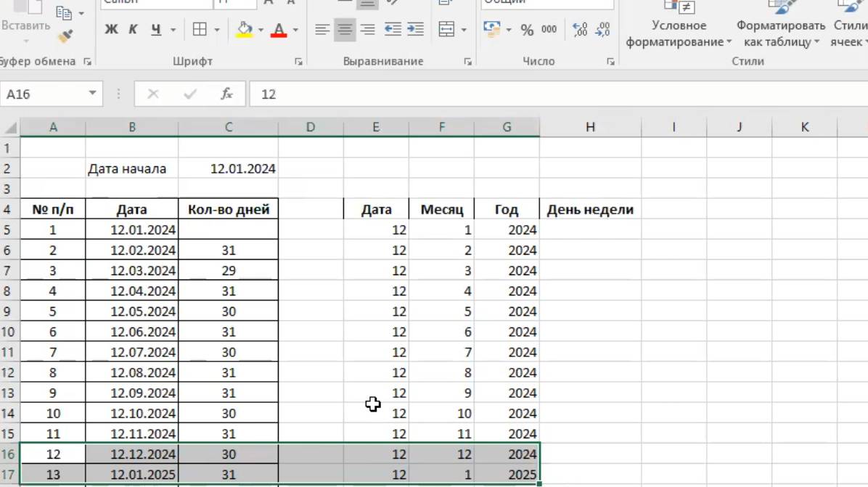Decrease indent with the left-arrow indent icon

coord(393,29)
